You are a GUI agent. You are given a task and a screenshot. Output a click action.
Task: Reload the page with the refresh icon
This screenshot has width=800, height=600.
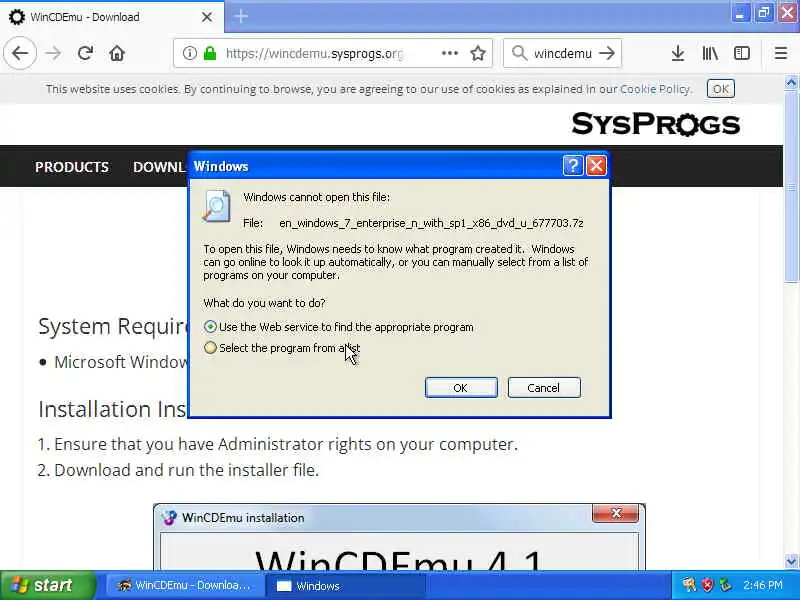pos(85,53)
